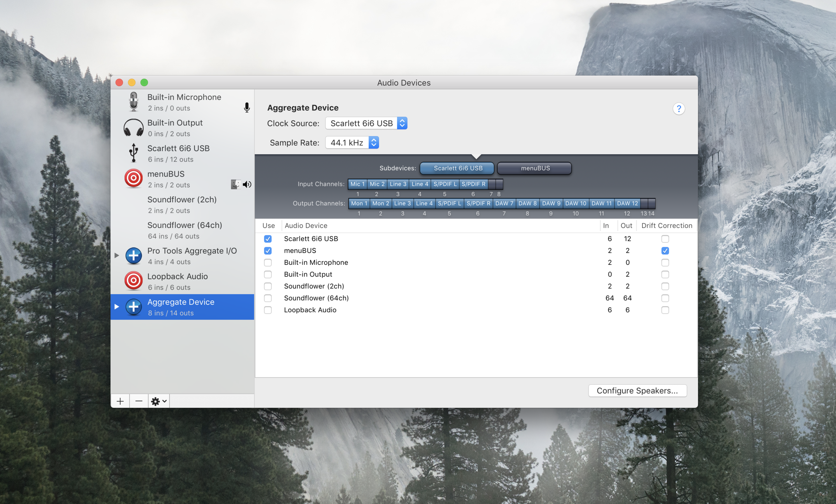Click the S/PDIF L input channel block
Screen dimensions: 836x504
(445, 184)
